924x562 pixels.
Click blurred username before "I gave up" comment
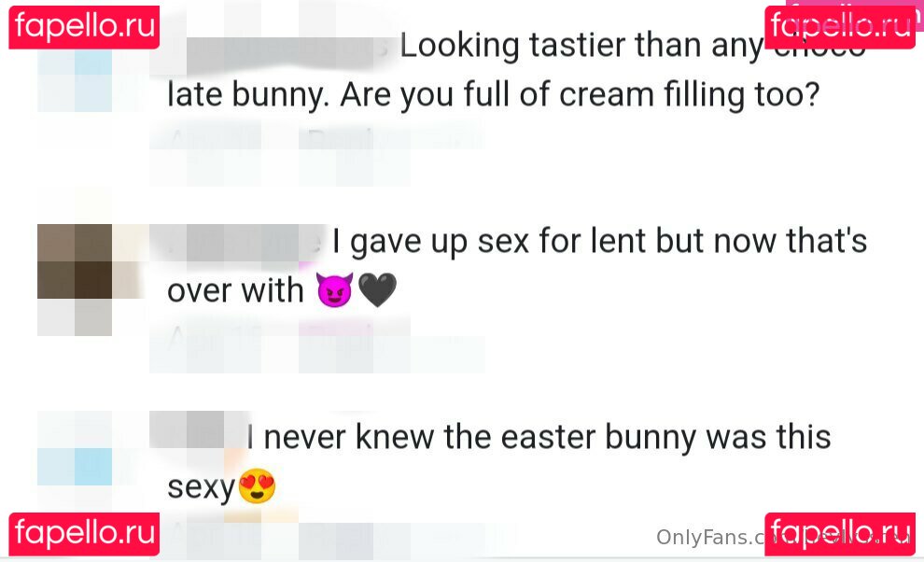(x=238, y=243)
